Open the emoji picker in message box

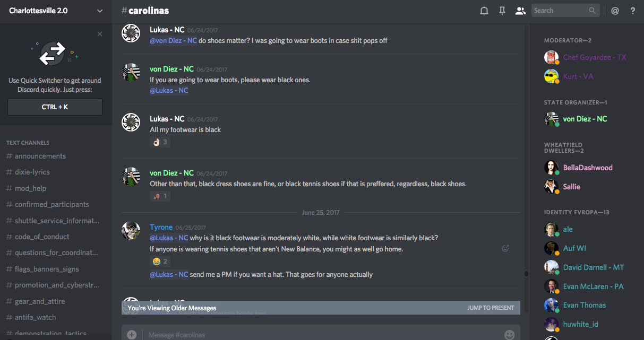coord(509,335)
